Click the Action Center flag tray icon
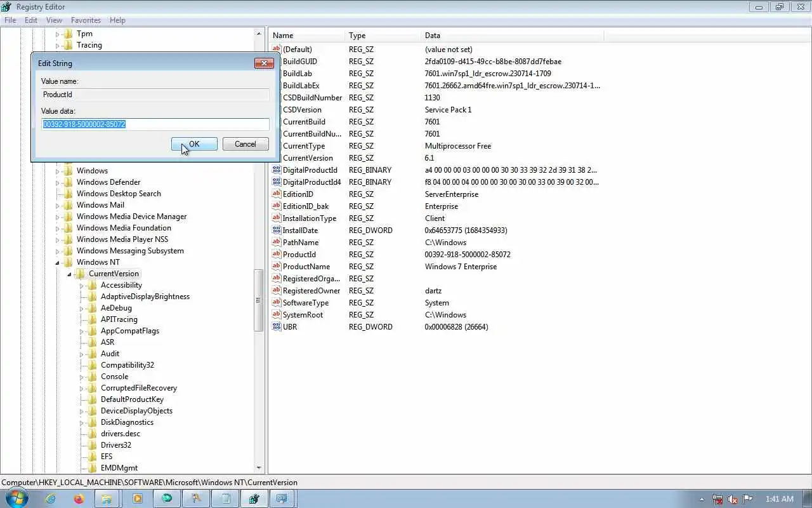The height and width of the screenshot is (508, 812). [748, 499]
